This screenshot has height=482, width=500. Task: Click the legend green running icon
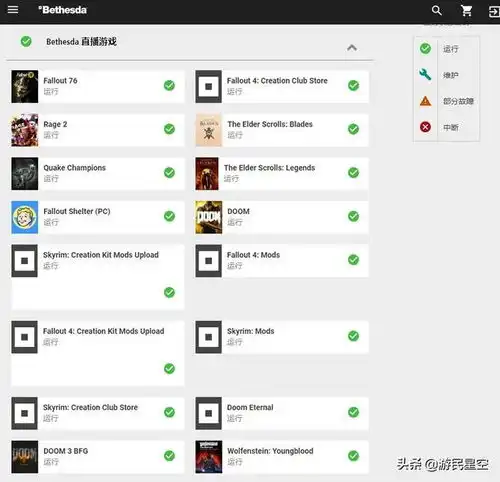[x=425, y=49]
